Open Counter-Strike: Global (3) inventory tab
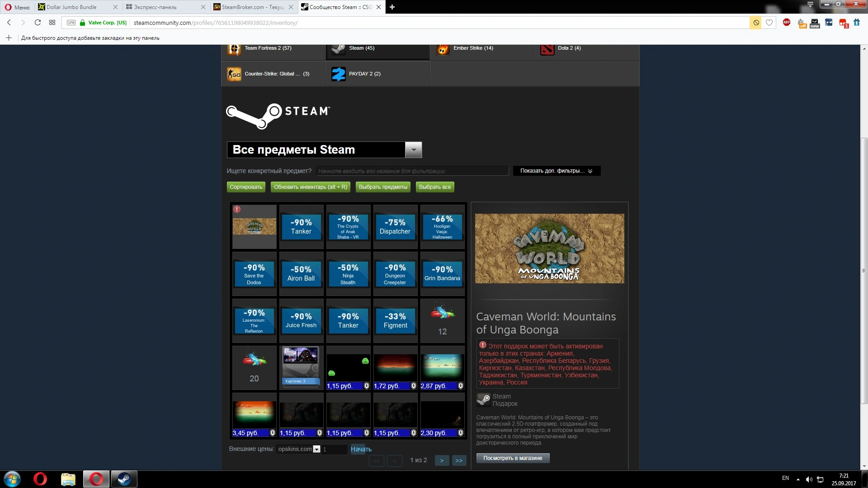This screenshot has height=488, width=868. [274, 74]
